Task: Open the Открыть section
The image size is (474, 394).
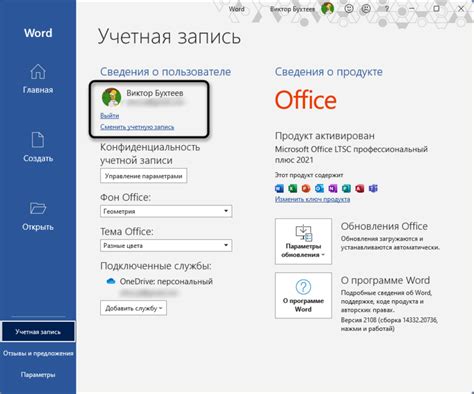Action: (38, 216)
